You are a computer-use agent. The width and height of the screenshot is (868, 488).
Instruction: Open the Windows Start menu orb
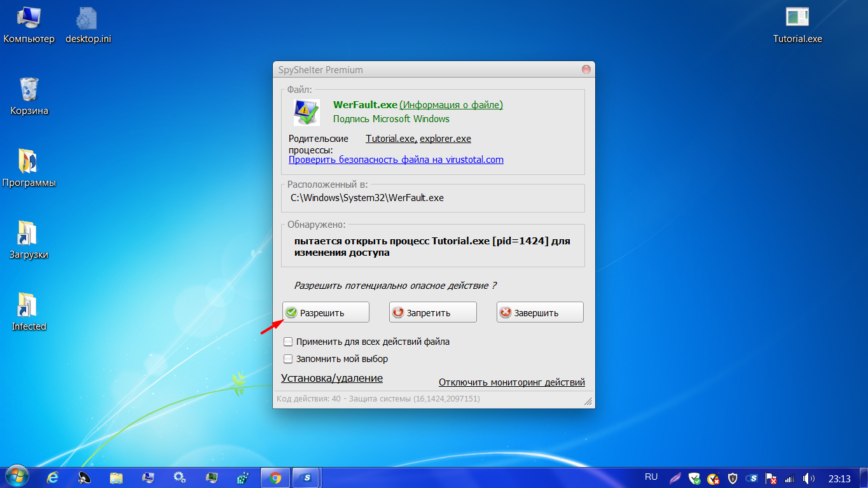[17, 477]
